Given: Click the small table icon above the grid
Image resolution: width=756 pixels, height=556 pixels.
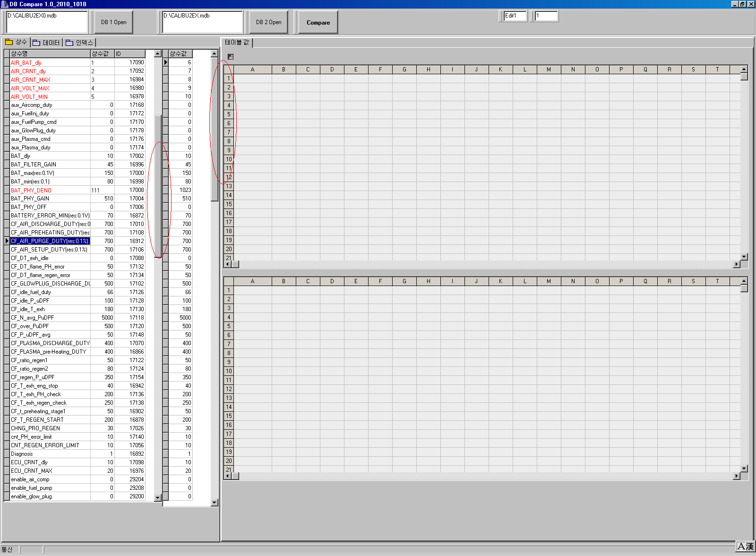Looking at the screenshot, I should pyautogui.click(x=231, y=57).
